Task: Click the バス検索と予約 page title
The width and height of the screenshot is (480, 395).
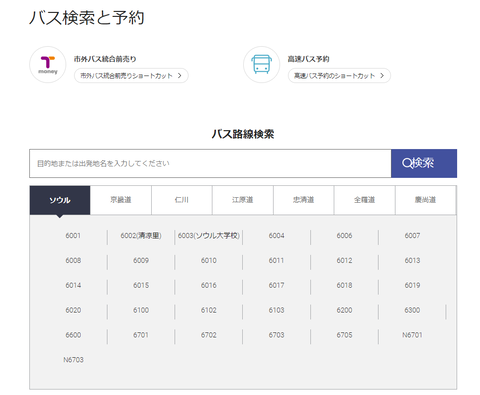Action: click(x=87, y=18)
